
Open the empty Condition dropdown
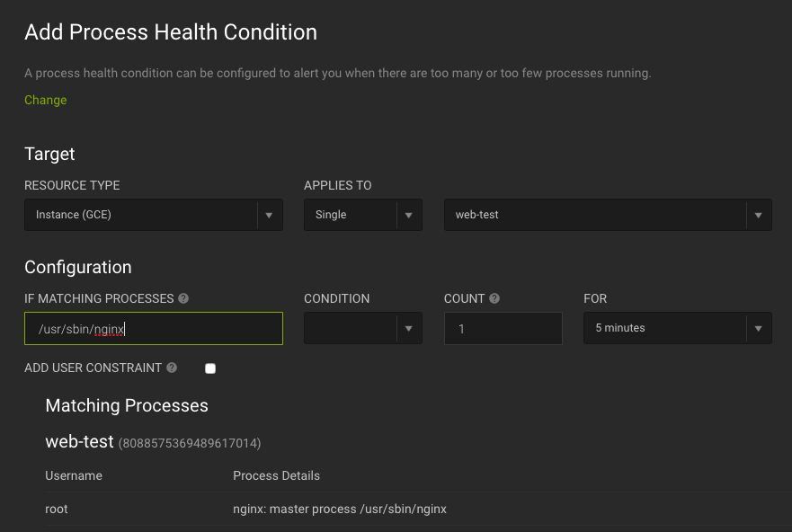click(x=351, y=328)
